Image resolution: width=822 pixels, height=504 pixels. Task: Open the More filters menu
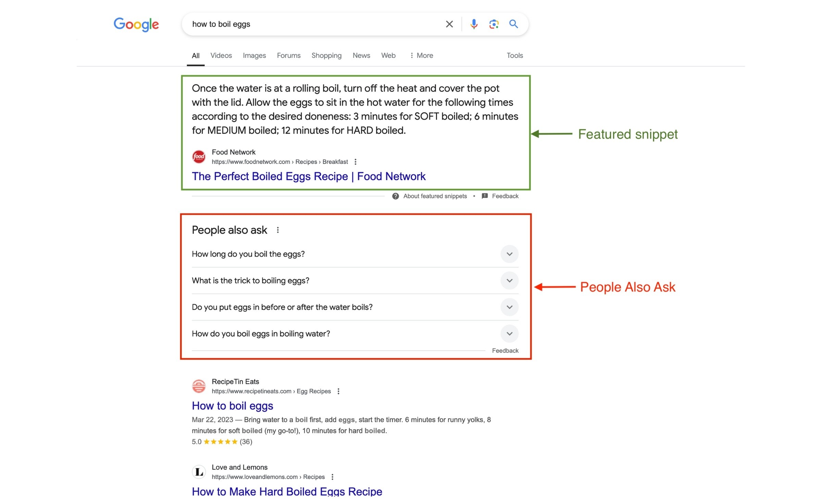[421, 55]
